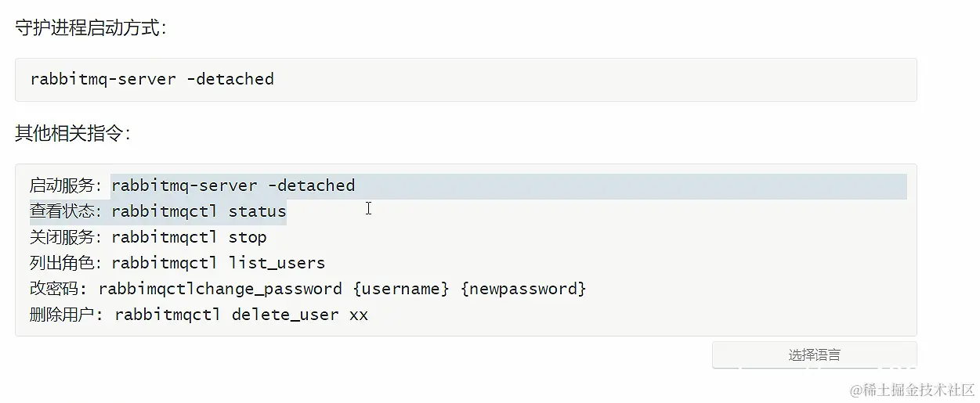
Task: Click the heading 守护进程启动方式
Action: click(89, 28)
